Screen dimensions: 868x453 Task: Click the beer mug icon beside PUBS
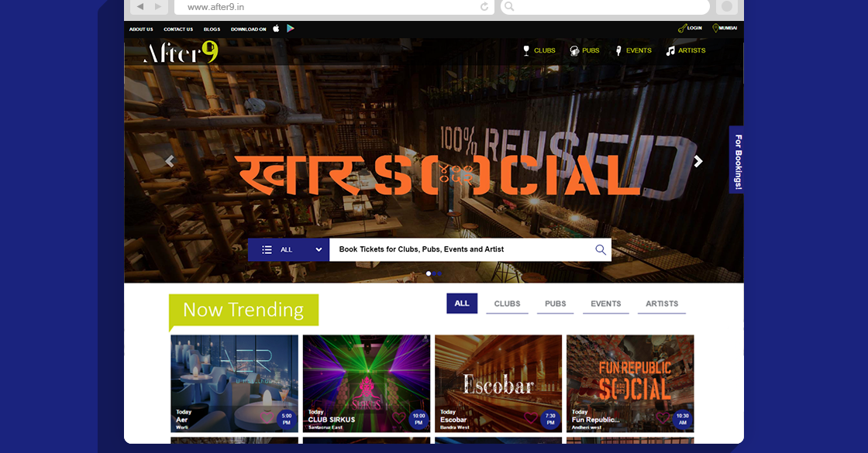coord(574,50)
